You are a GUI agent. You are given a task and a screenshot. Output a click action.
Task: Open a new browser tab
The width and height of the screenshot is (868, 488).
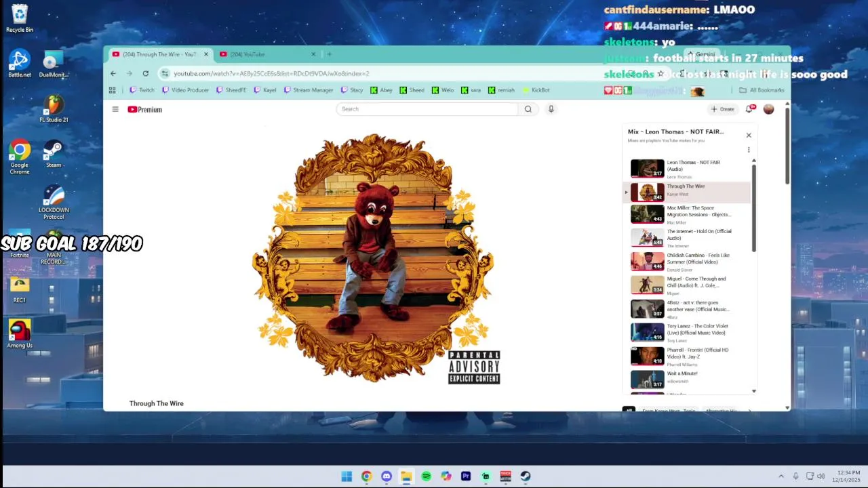[x=330, y=54]
